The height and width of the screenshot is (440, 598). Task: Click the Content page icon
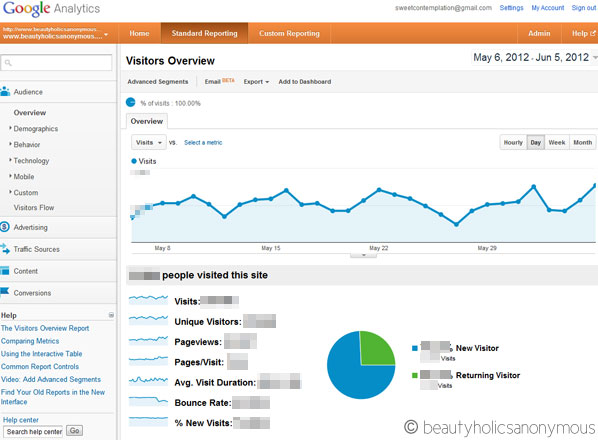5,271
